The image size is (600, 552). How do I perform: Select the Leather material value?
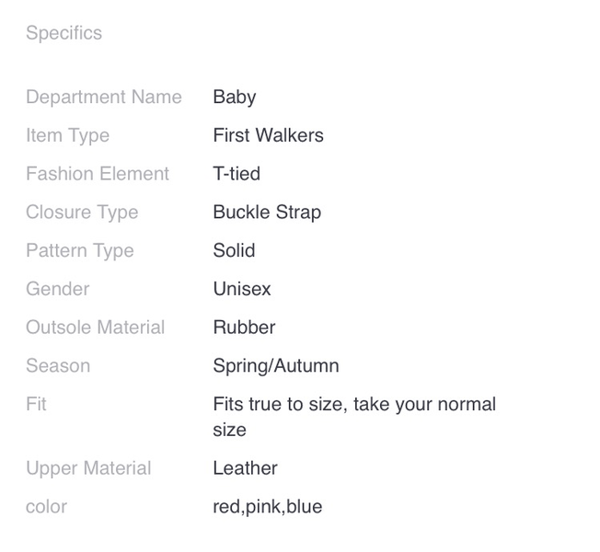(245, 468)
